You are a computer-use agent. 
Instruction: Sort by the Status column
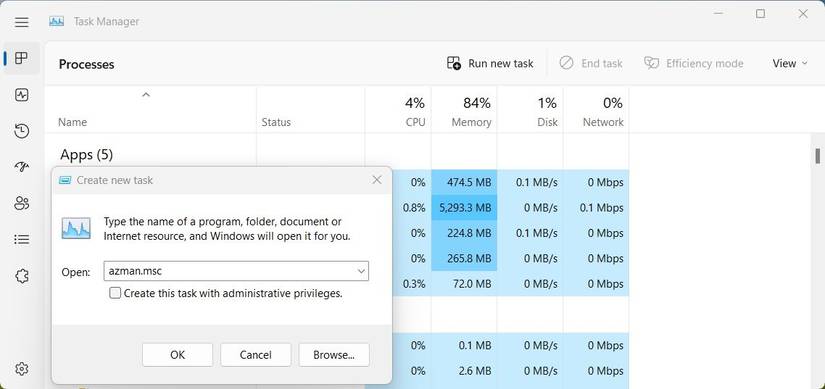276,122
